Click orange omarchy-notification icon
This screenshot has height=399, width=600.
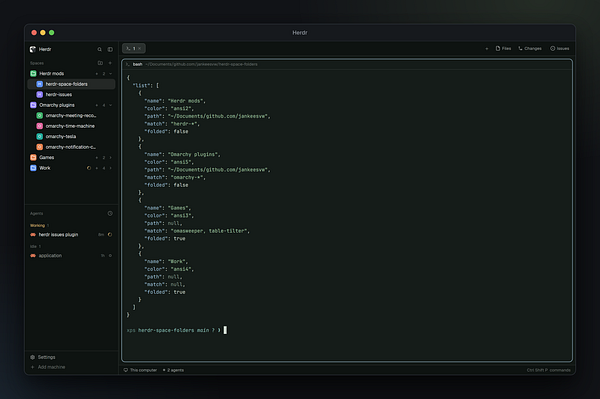[x=39, y=147]
